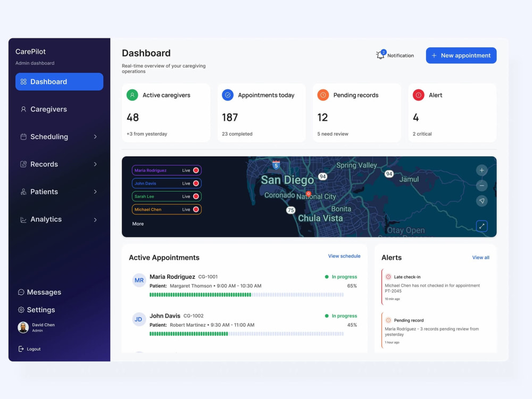Open the Caregivers menu item

click(x=60, y=109)
